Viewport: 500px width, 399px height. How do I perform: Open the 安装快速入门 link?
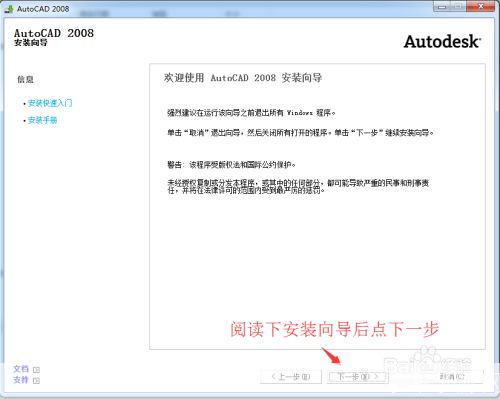50,103
